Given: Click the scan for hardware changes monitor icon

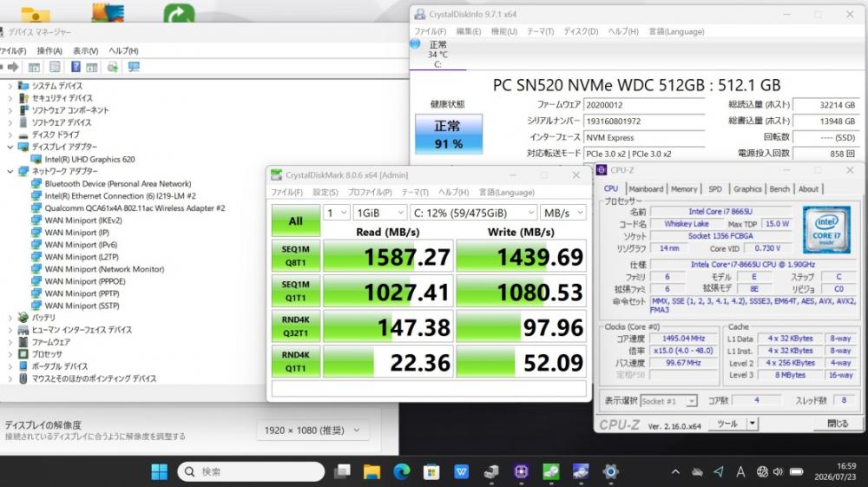Looking at the screenshot, I should [x=134, y=67].
